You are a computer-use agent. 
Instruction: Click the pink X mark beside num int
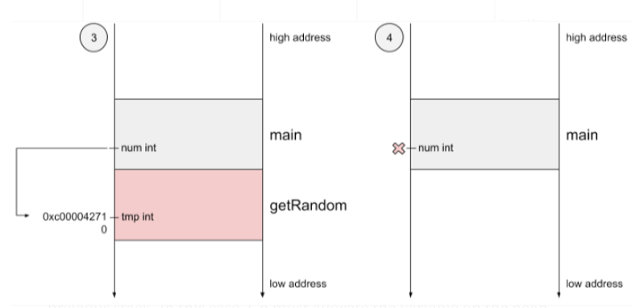398,148
